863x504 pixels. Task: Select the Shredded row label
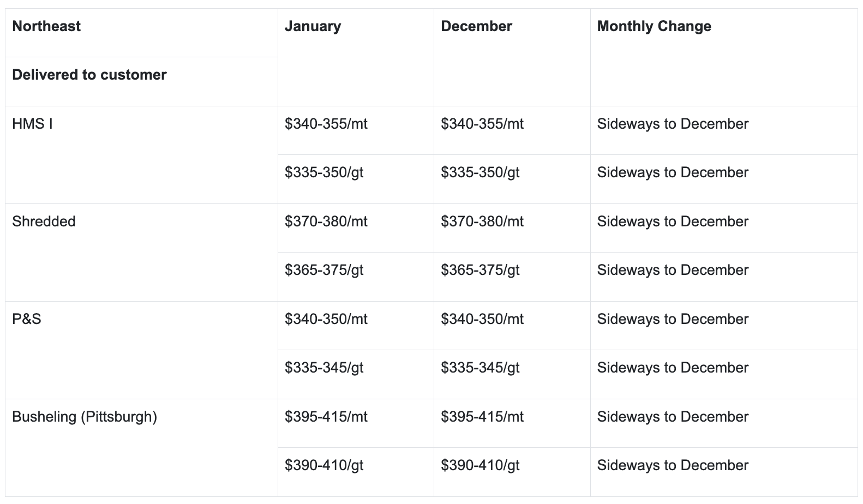click(44, 221)
